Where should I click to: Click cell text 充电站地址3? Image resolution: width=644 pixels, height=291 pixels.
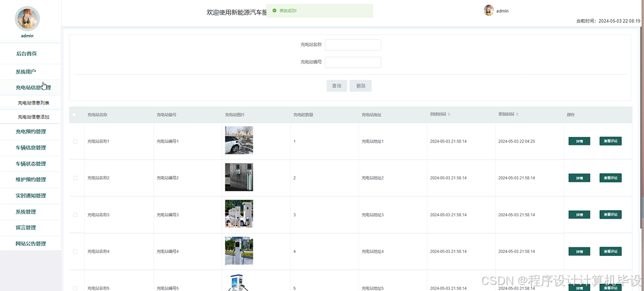pyautogui.click(x=372, y=215)
